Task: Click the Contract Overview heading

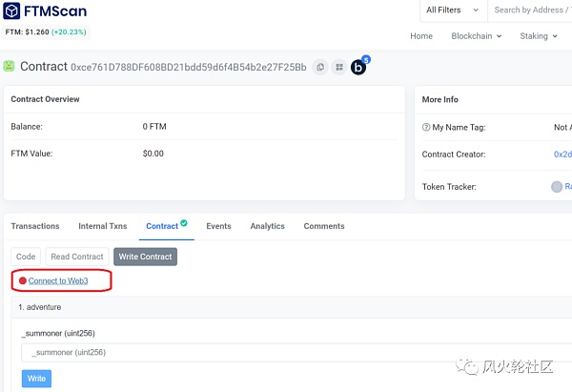Action: (x=45, y=99)
